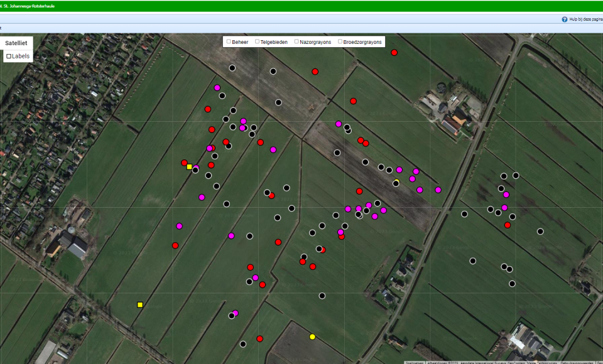Click the bottommost red nest marker
The height and width of the screenshot is (364, 603).
pos(259,339)
